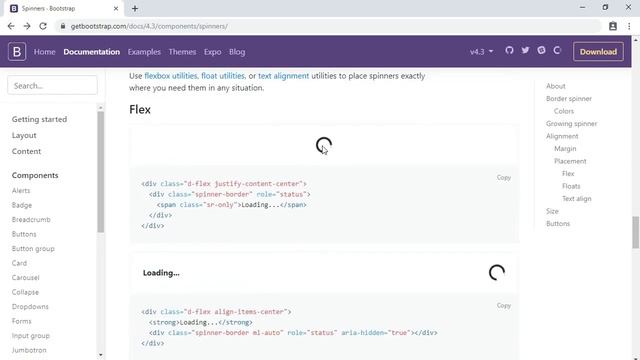Image resolution: width=640 pixels, height=360 pixels.
Task: Click the Bootstrap logo icon
Action: tap(17, 52)
